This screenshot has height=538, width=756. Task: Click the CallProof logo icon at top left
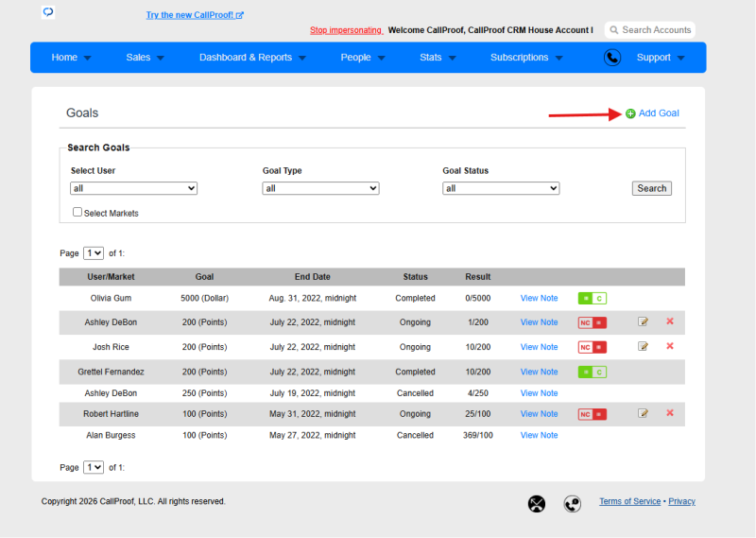[x=48, y=12]
